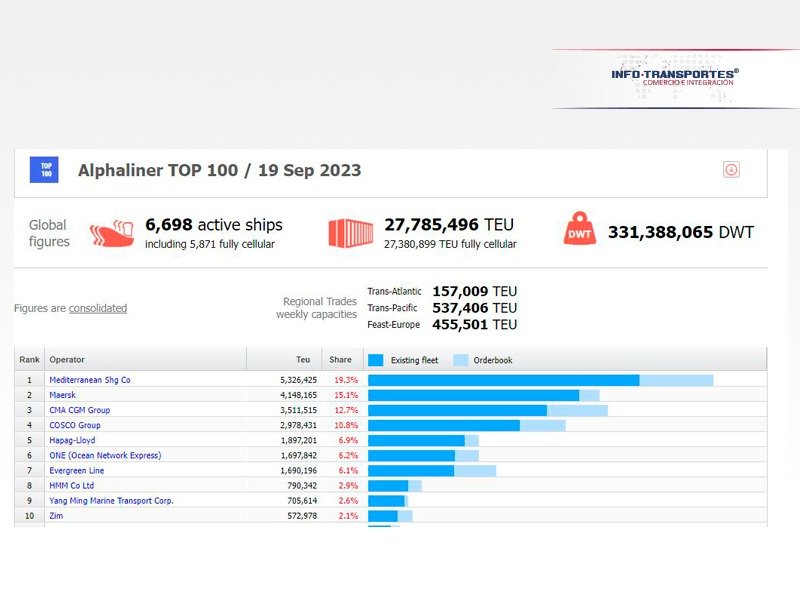Click the TOP 100 blue badge icon

click(44, 170)
